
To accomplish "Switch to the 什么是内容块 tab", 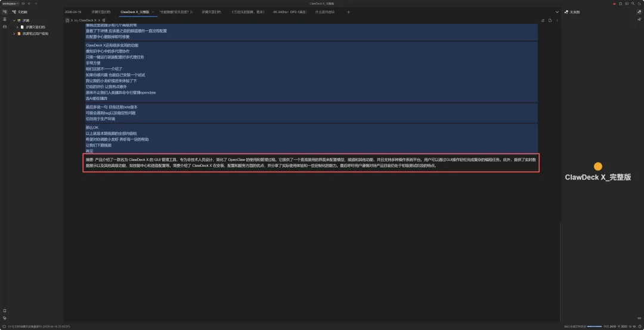I will [325, 12].
